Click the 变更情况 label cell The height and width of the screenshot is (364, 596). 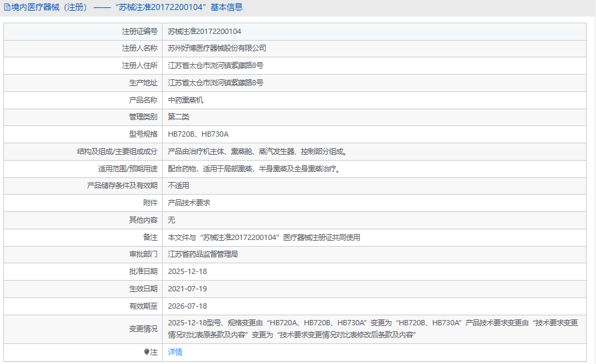click(83, 329)
